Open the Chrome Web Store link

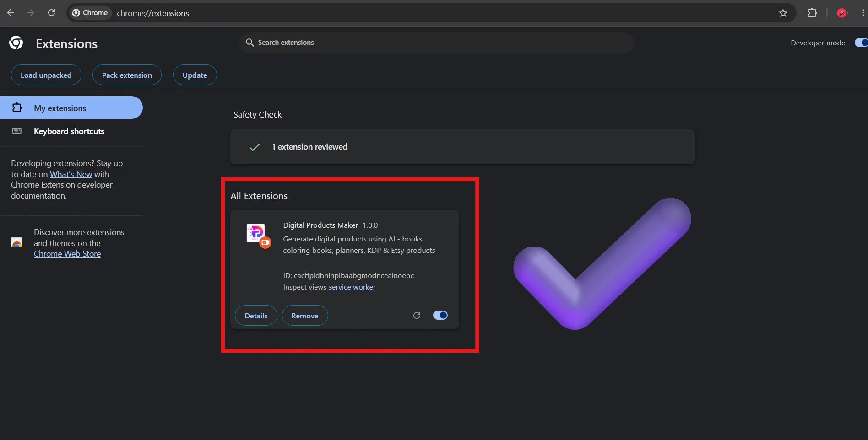point(67,254)
